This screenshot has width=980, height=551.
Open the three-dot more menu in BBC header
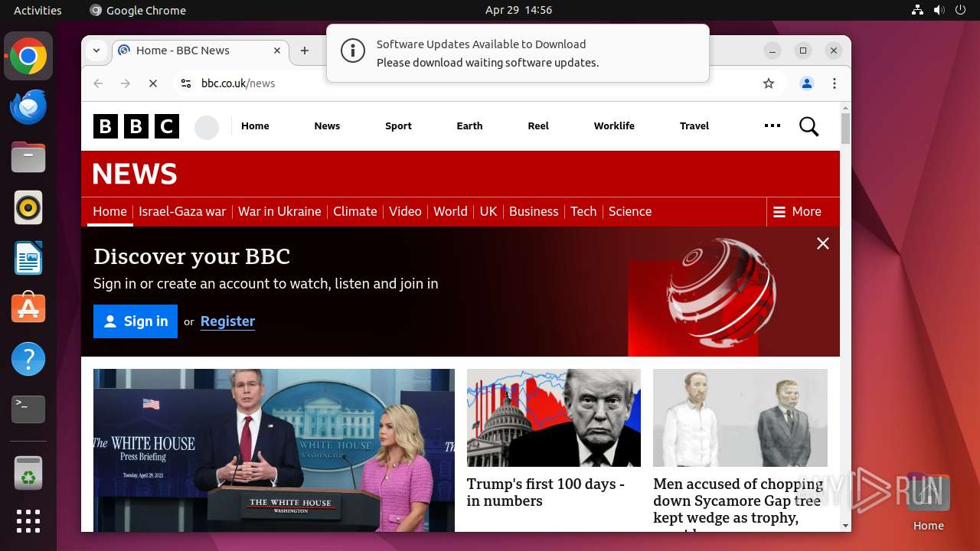click(x=773, y=126)
